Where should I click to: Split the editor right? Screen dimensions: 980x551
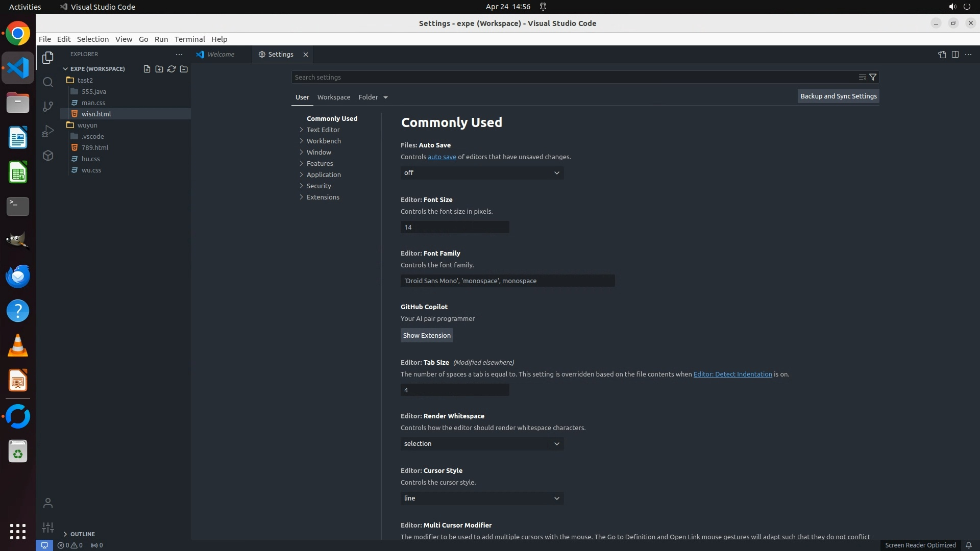[955, 55]
